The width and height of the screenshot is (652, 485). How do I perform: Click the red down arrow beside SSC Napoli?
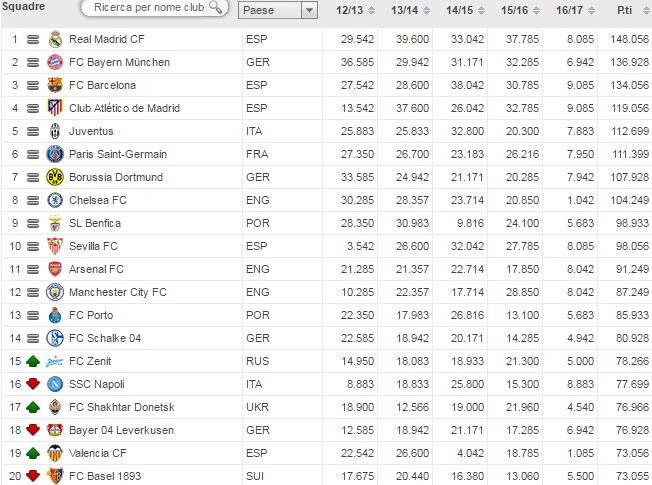click(32, 384)
